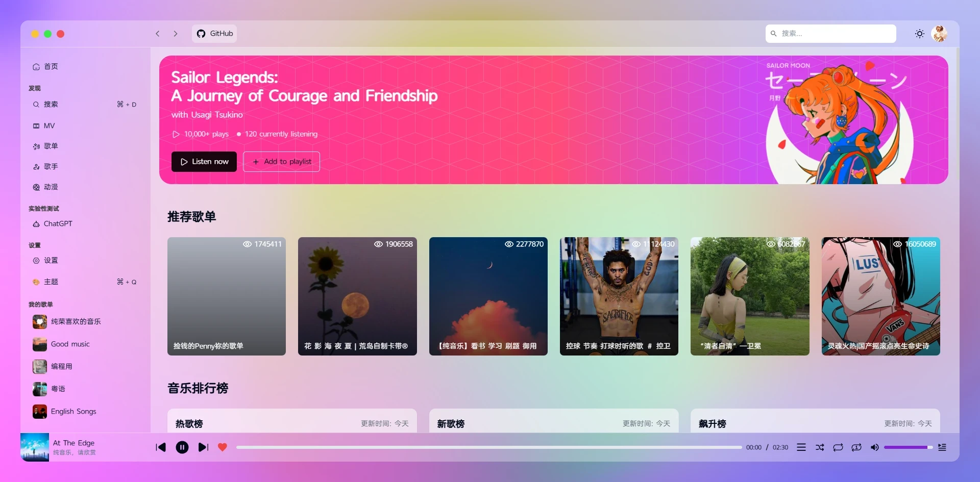Click view count 1745411 eye icon
The image size is (980, 482).
coord(247,244)
